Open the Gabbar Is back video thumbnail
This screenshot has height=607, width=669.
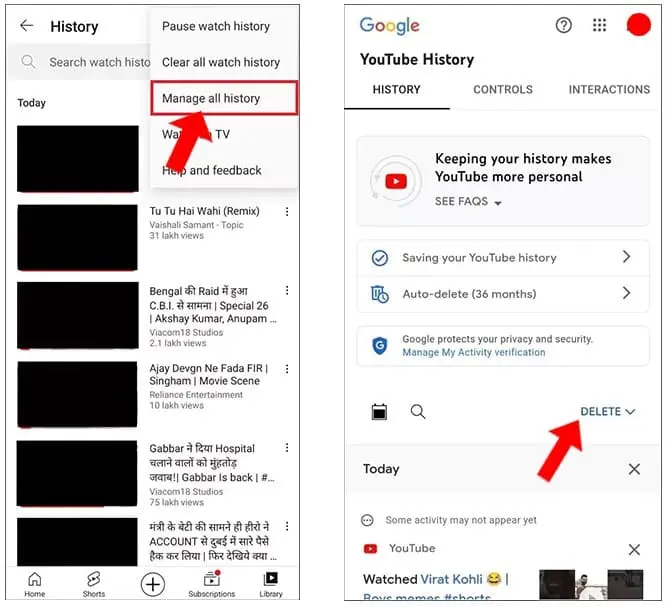(x=77, y=473)
